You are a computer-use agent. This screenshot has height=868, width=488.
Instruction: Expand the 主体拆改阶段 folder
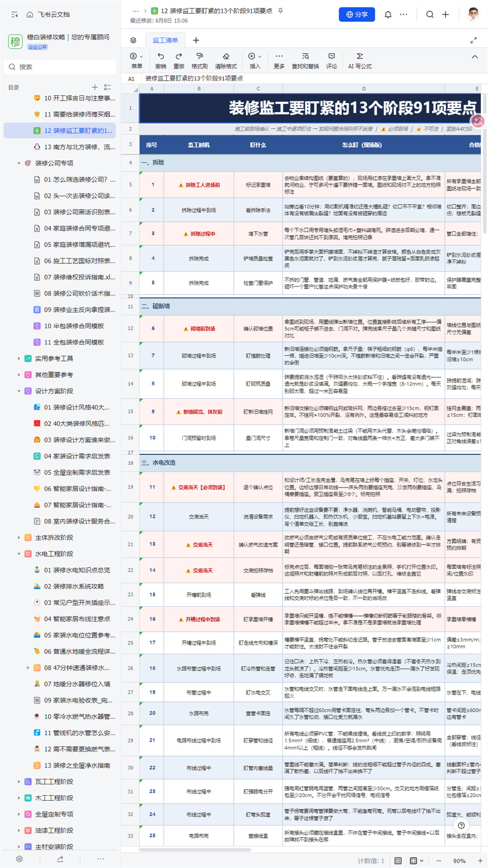19,538
